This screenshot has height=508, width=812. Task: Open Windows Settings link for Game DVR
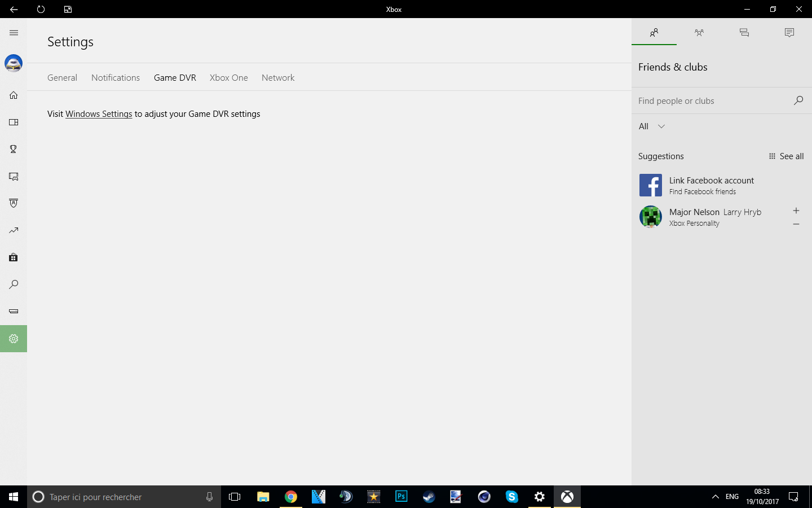98,113
